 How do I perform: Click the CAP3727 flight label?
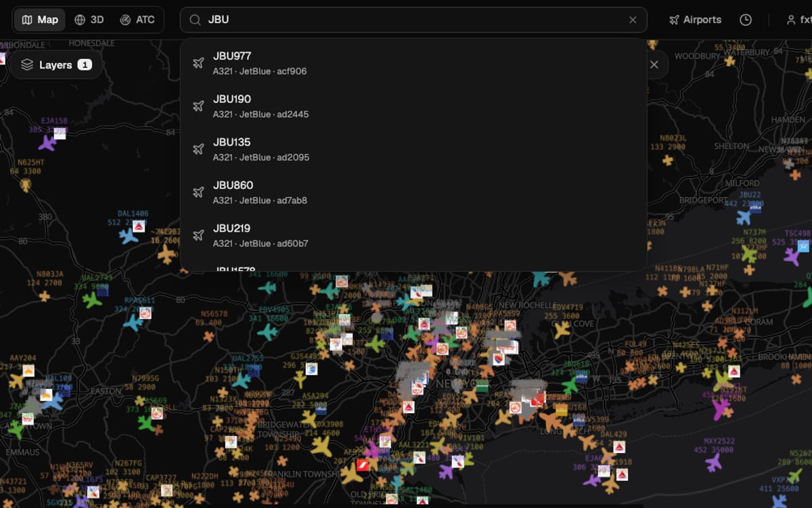(x=162, y=477)
